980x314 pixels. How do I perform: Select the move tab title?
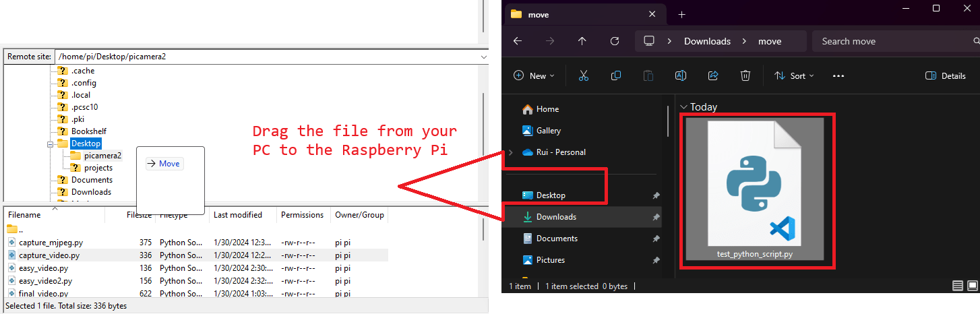tap(539, 14)
